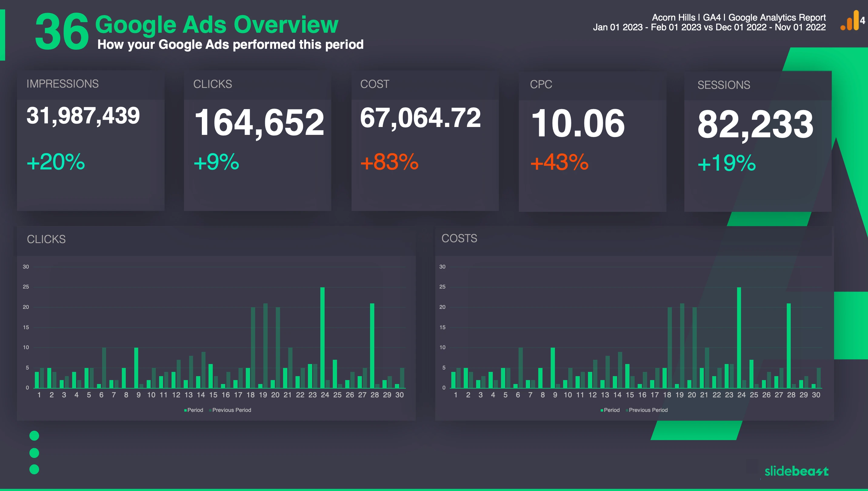
Task: Click y-axis label 25 in CLICKS chart
Action: (26, 287)
